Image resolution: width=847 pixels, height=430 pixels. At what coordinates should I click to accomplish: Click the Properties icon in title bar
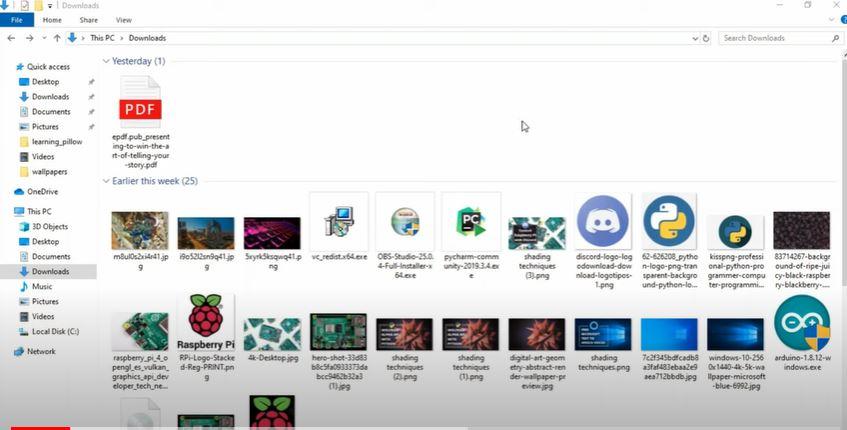click(x=25, y=6)
